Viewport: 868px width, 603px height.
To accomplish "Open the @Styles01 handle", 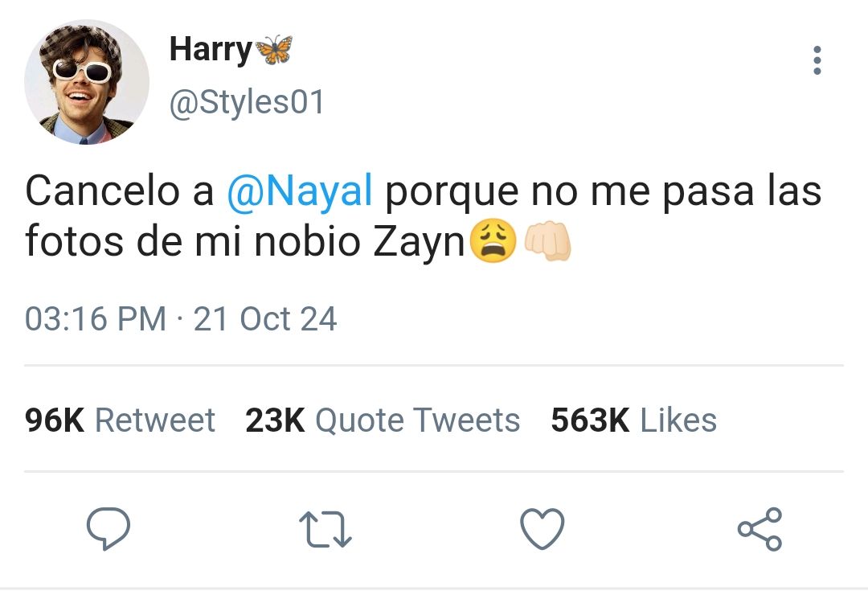I will click(x=247, y=102).
